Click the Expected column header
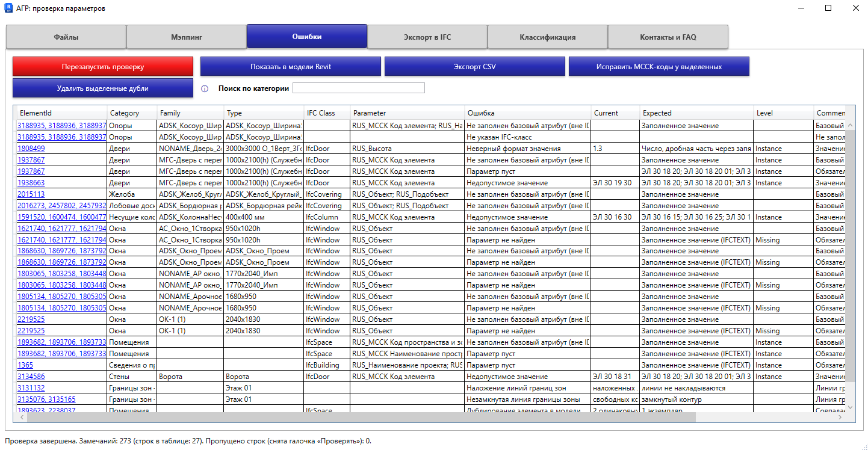 click(696, 112)
